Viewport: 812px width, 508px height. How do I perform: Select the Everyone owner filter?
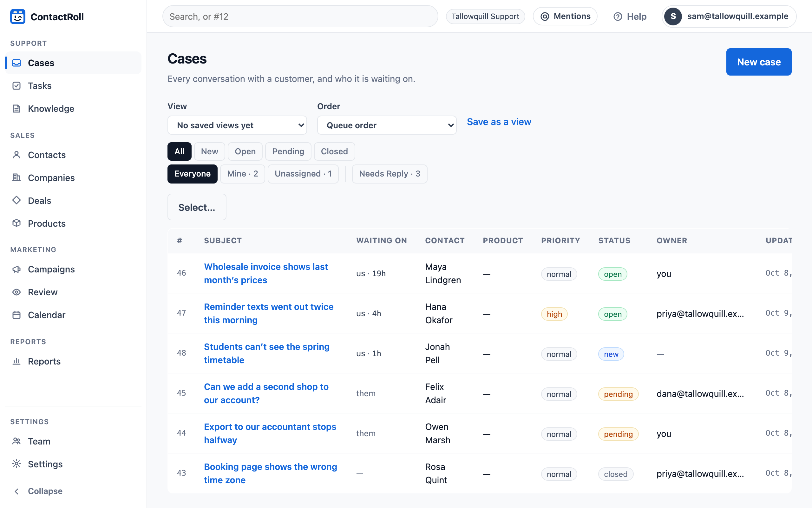tap(193, 174)
